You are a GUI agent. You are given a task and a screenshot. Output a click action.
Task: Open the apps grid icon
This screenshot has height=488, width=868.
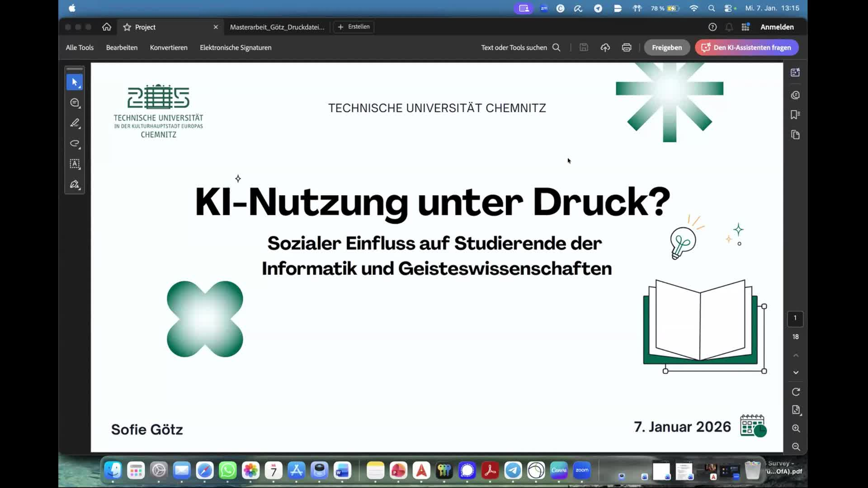click(x=745, y=27)
